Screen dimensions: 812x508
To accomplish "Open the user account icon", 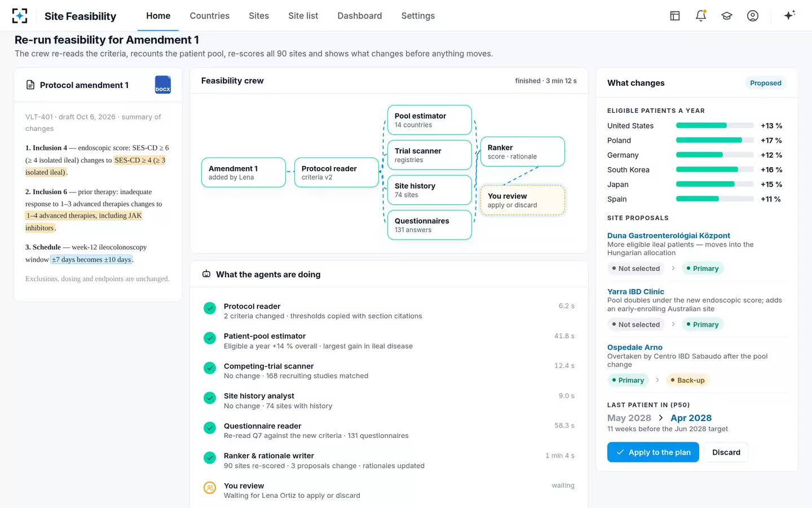I will point(753,16).
